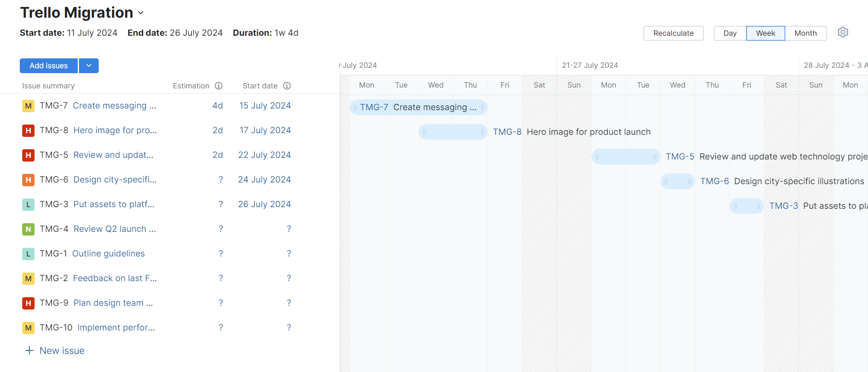Switch timeline to Day view
This screenshot has height=372, width=868.
click(730, 33)
